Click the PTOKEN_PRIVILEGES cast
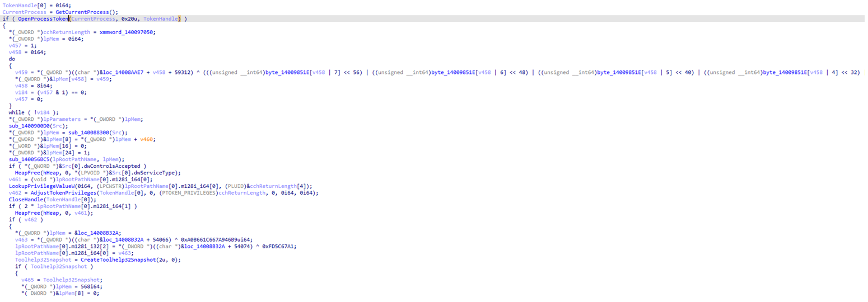The image size is (868, 302). 188,193
